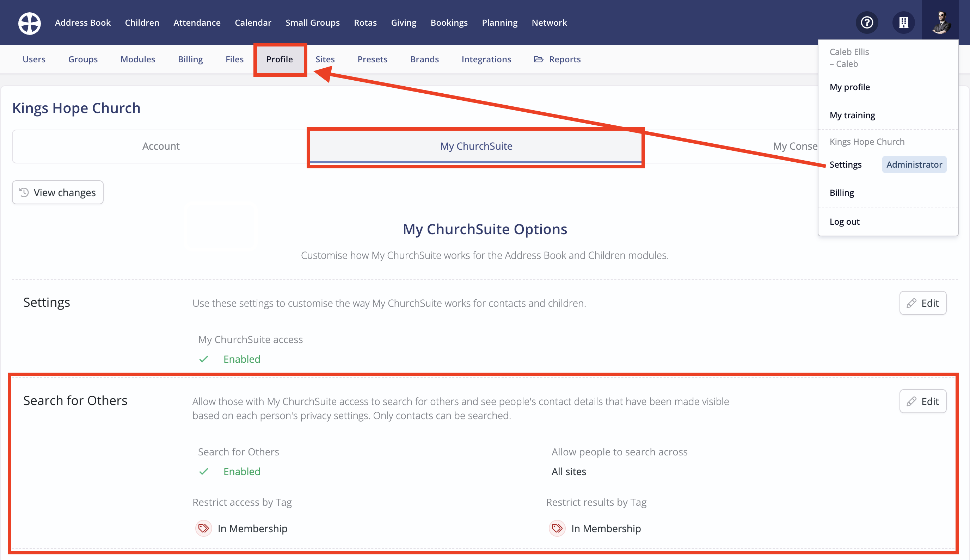Choose My profile from user menu

(x=849, y=87)
